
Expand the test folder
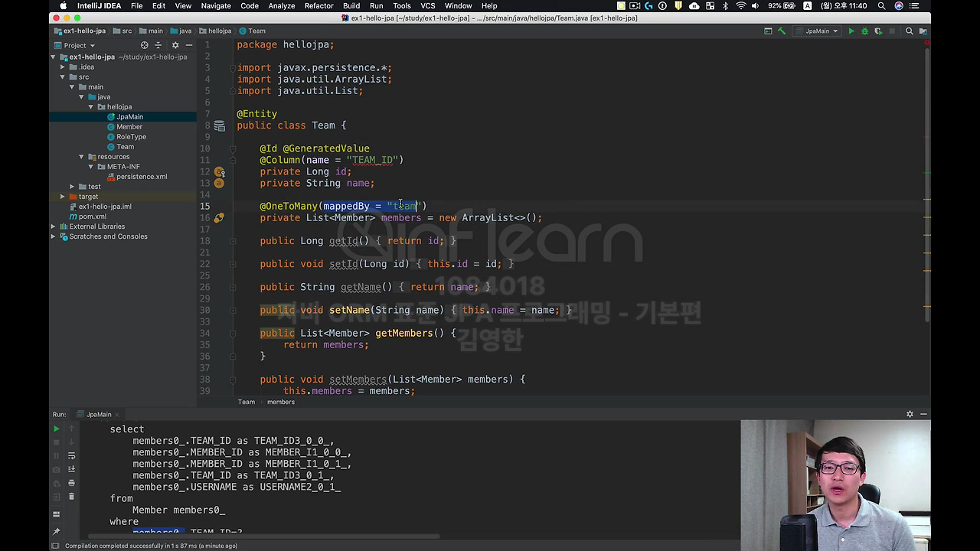click(72, 186)
